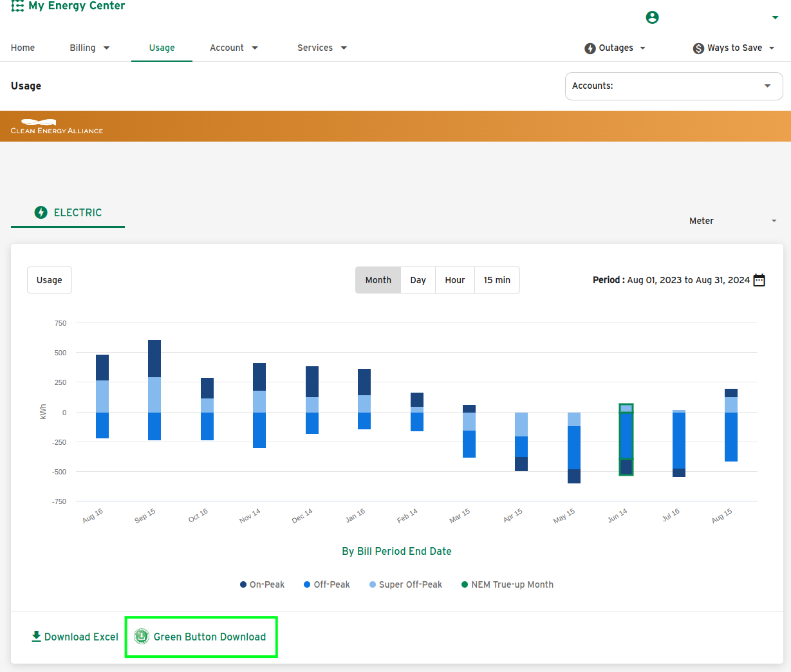Go to Home in navigation bar
The height and width of the screenshot is (672, 791).
23,48
